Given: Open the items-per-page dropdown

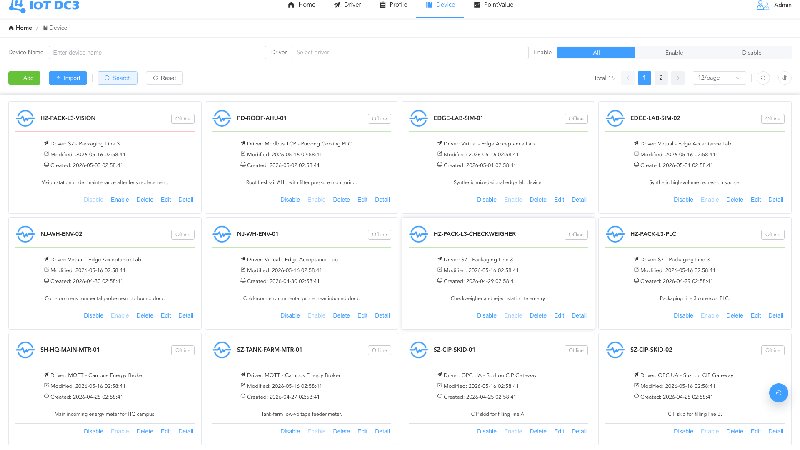Looking at the screenshot, I should coord(719,78).
